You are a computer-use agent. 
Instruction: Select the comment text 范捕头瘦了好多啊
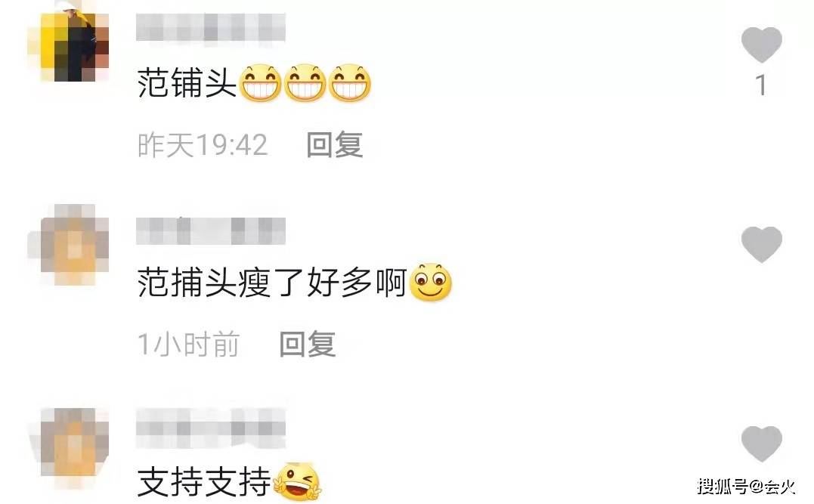click(272, 283)
